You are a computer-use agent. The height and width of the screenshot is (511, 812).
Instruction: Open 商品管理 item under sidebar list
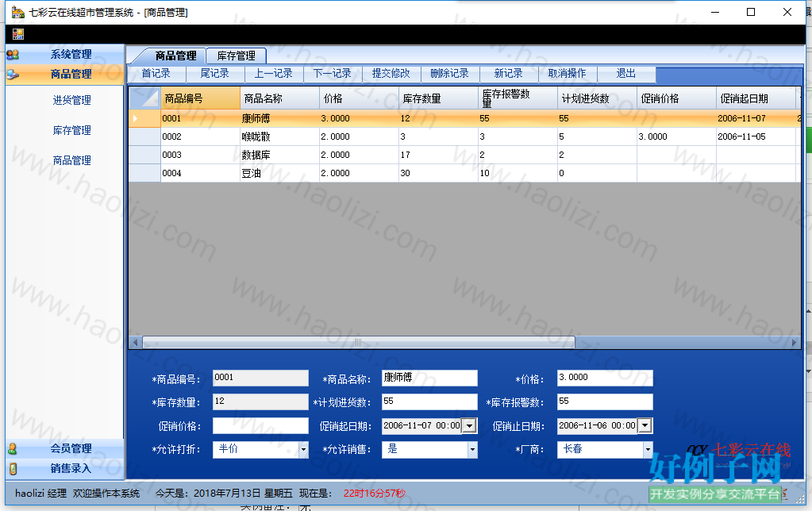click(72, 160)
